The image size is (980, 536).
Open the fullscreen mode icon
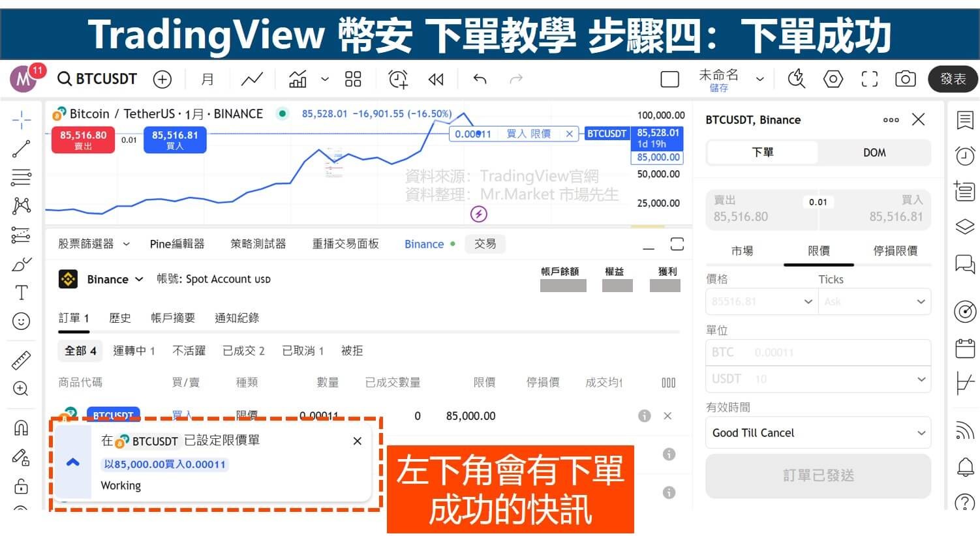click(x=869, y=80)
